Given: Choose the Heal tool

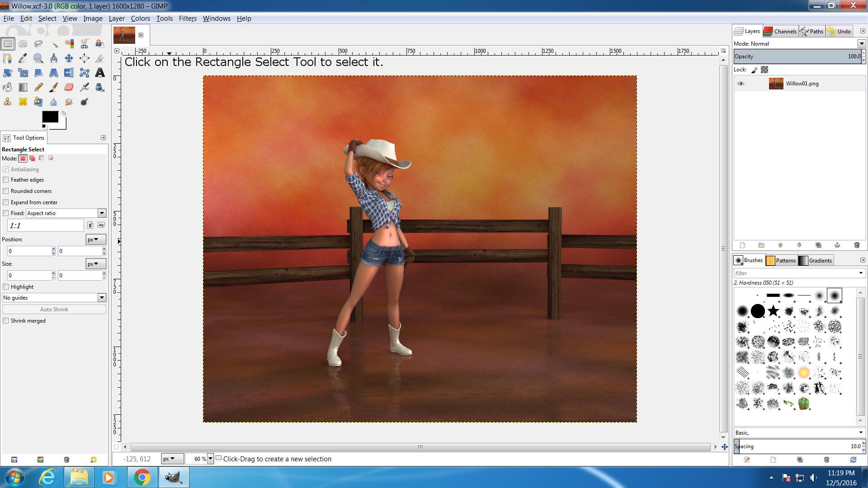Looking at the screenshot, I should tap(23, 102).
